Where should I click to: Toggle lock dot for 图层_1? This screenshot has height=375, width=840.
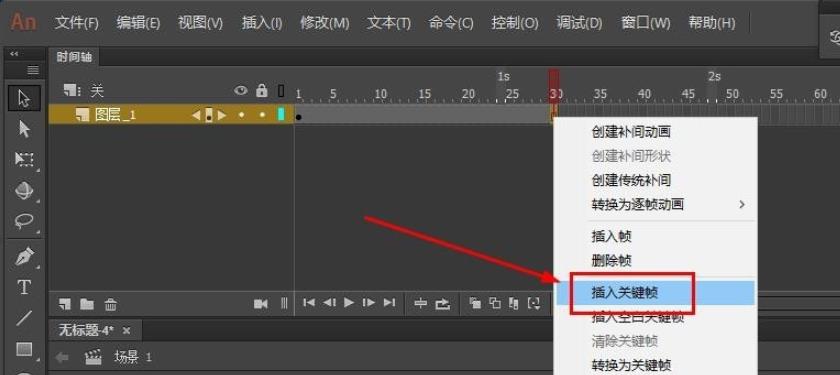(x=261, y=114)
